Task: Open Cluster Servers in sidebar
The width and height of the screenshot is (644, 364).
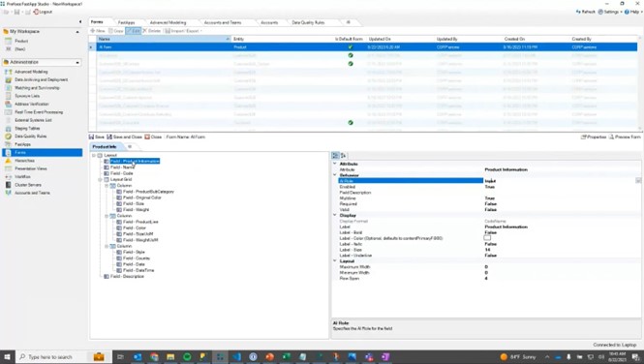Action: tap(28, 185)
